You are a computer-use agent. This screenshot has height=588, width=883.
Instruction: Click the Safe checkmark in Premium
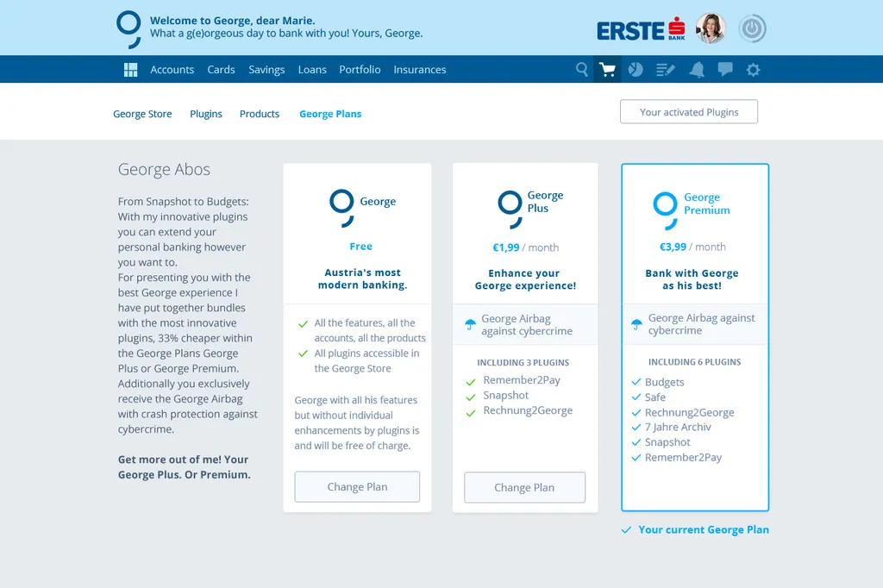click(x=636, y=397)
